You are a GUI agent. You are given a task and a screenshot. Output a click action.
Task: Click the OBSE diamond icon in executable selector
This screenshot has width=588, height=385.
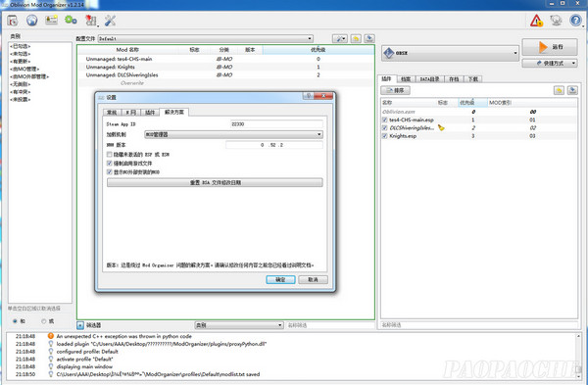[x=389, y=53]
